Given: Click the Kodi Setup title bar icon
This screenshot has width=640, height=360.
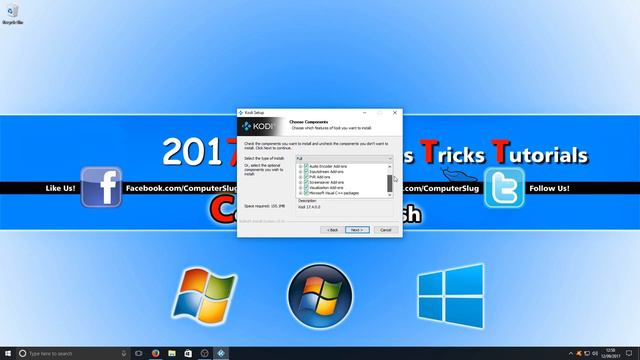Looking at the screenshot, I should pos(241,113).
